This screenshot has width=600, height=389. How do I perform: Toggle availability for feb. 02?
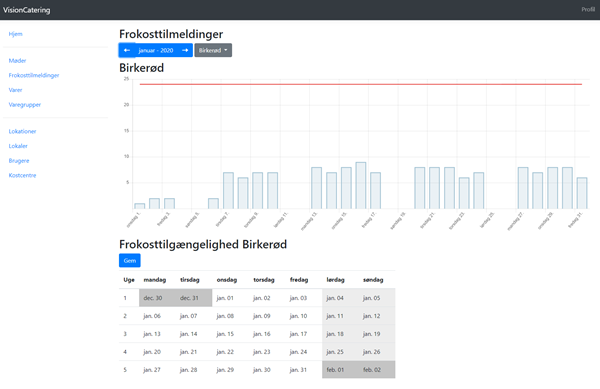(x=377, y=369)
